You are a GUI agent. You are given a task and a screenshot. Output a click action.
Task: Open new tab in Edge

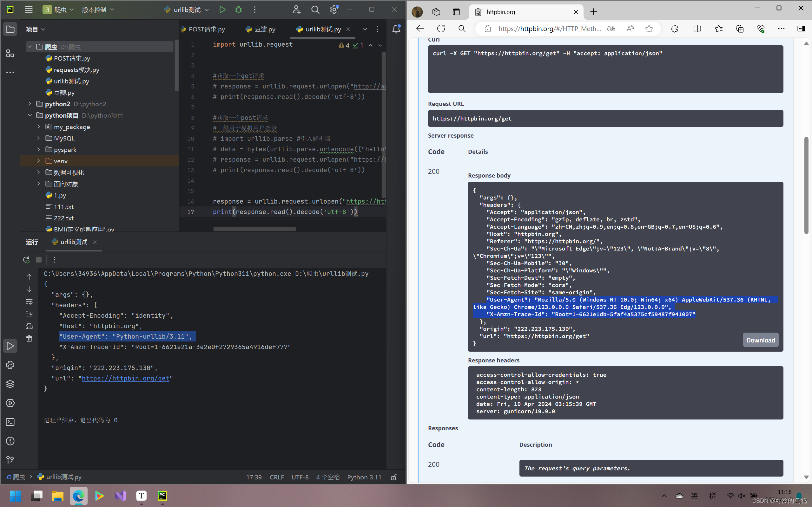click(594, 12)
